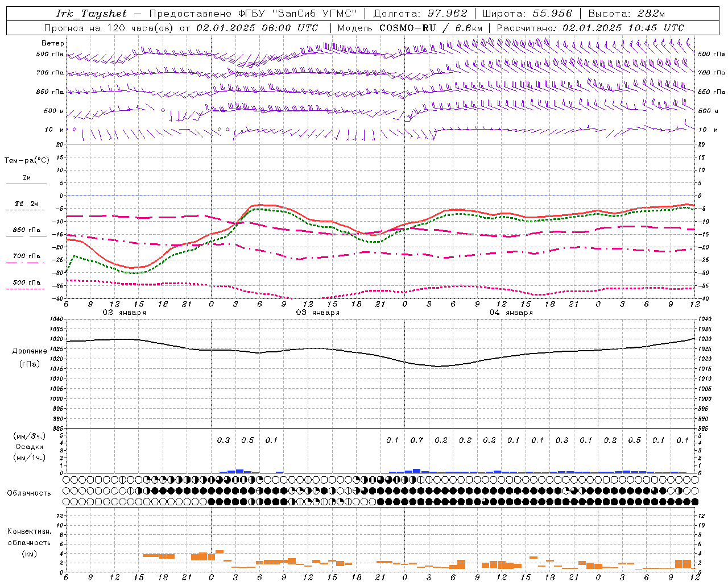The image size is (728, 582).
Task: Click the (мм/1ч.) precipitation unit label
Action: 30,458
